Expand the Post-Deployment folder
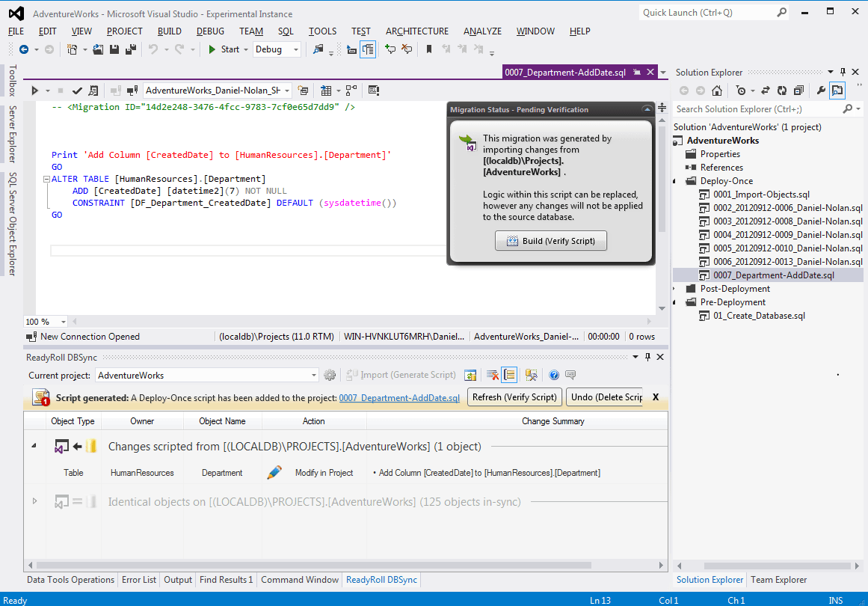 pos(675,289)
